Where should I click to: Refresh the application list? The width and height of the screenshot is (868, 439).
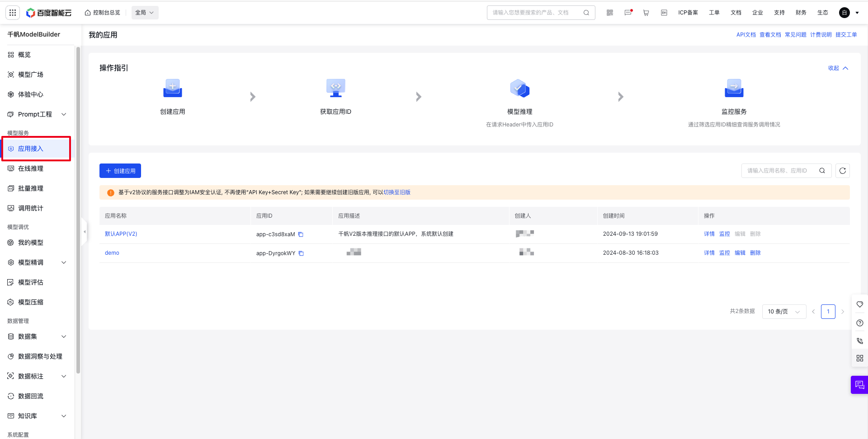tap(843, 171)
